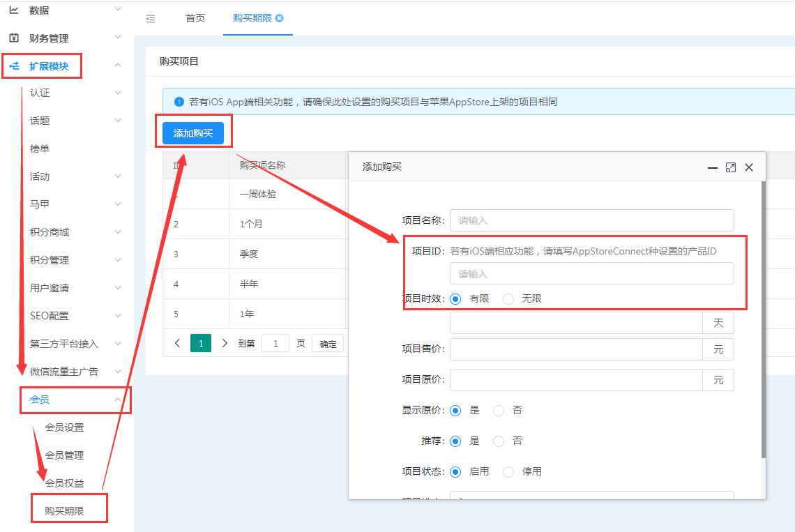Open 会员设置 in sidebar

(x=64, y=427)
